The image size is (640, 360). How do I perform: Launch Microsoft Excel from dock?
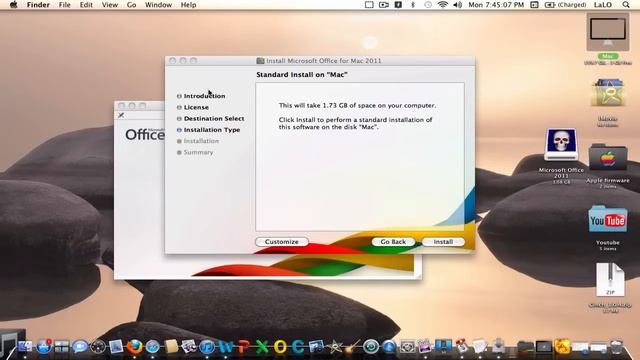(x=262, y=347)
